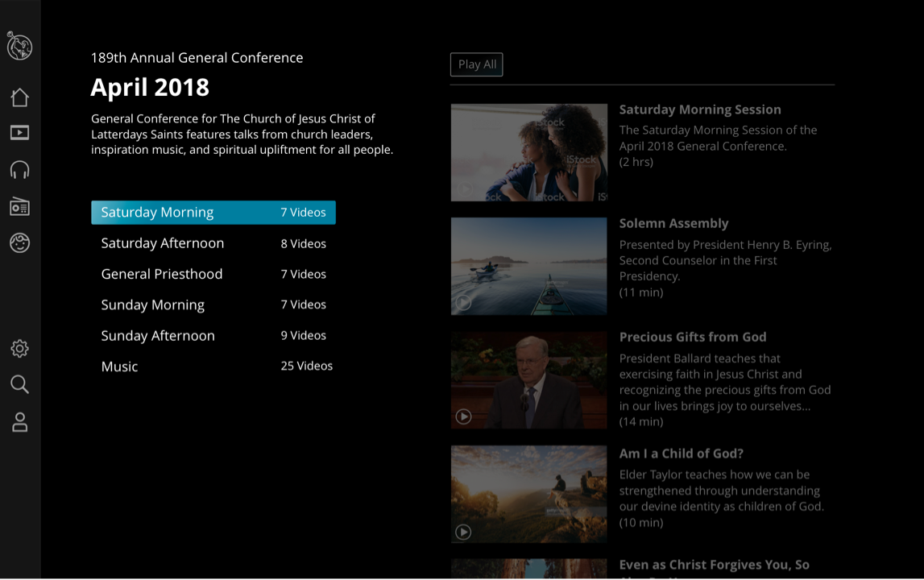This screenshot has height=580, width=924.
Task: Select the Sunday Morning session
Action: pyautogui.click(x=213, y=304)
